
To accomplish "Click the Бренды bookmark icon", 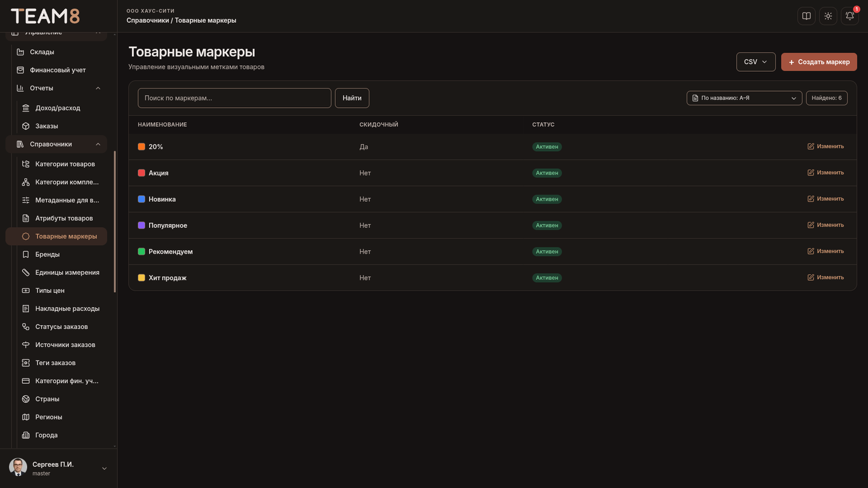I will click(26, 254).
